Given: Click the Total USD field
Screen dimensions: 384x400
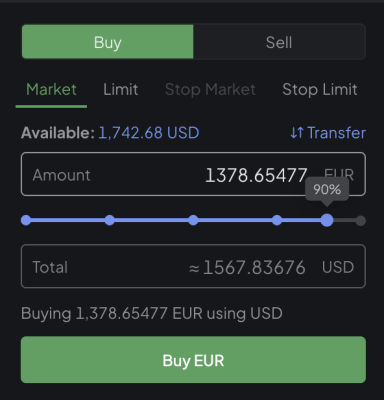Looking at the screenshot, I should point(193,266).
